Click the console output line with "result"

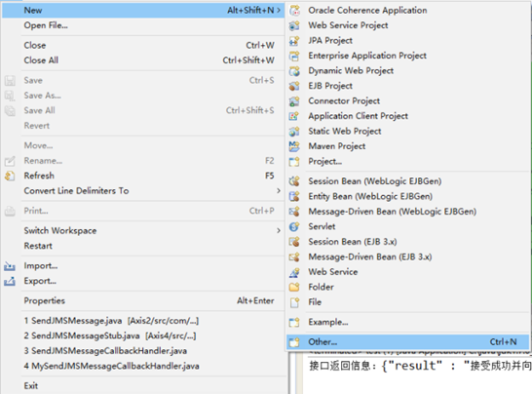pos(420,366)
